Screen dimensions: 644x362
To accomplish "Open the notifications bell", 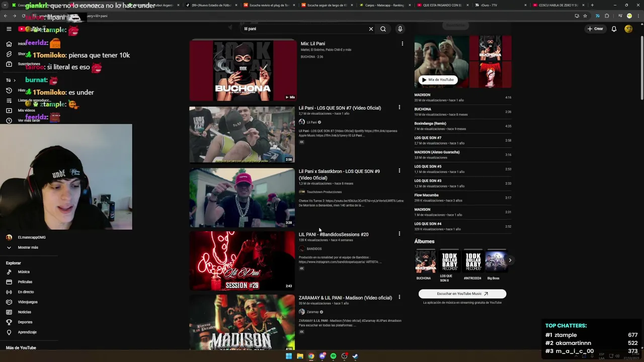I will pyautogui.click(x=614, y=29).
